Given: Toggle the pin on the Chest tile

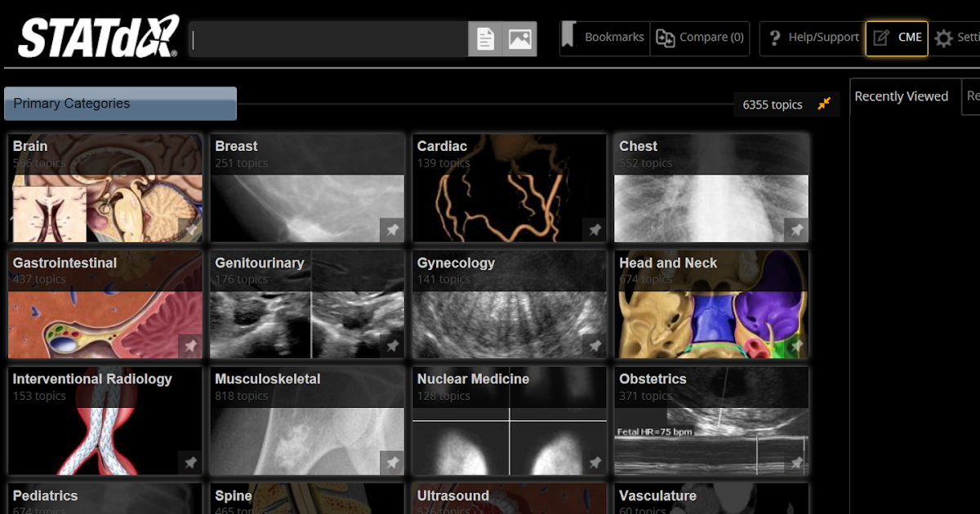Looking at the screenshot, I should click(x=796, y=230).
